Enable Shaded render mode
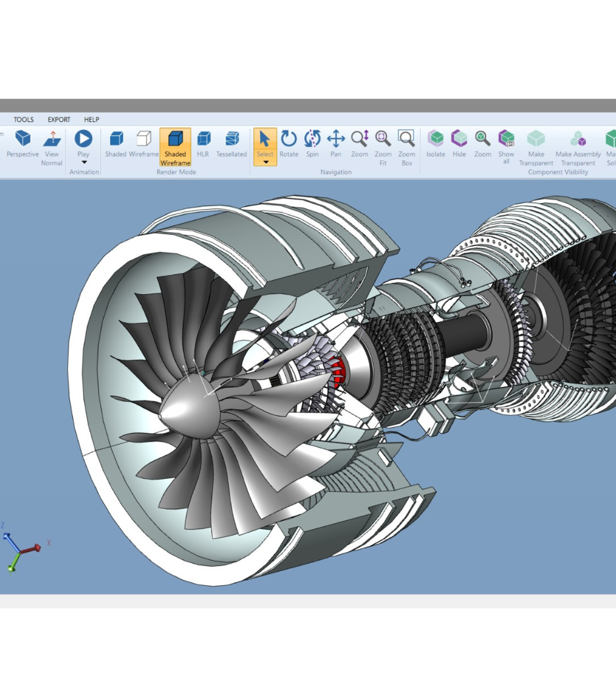The image size is (616, 685). (x=116, y=144)
